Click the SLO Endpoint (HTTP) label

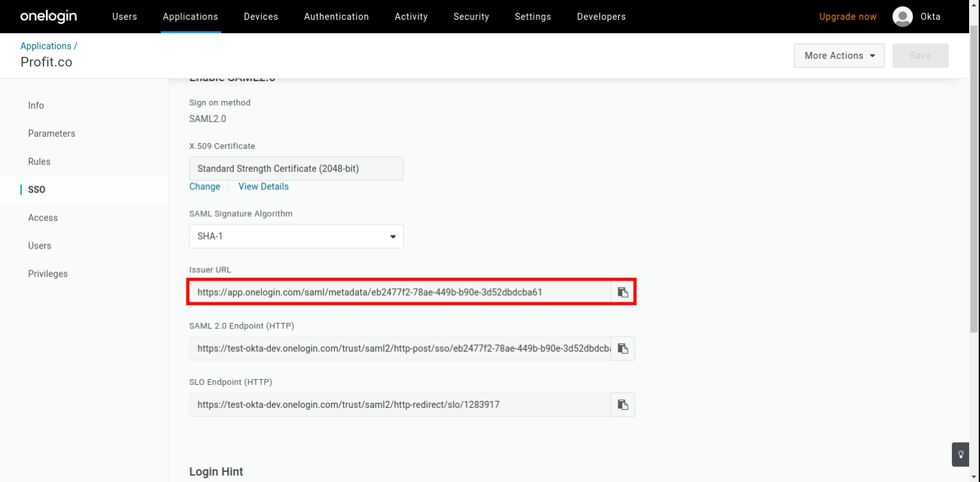pyautogui.click(x=231, y=382)
